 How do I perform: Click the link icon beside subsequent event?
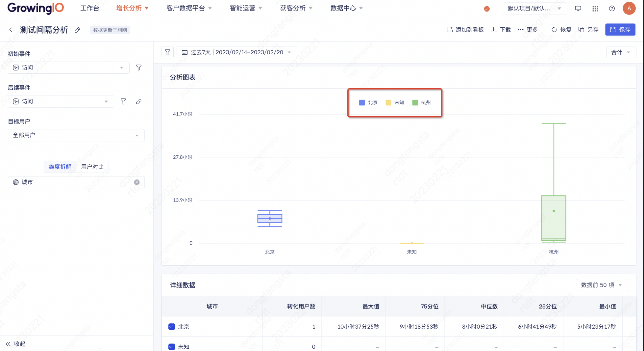(x=138, y=101)
